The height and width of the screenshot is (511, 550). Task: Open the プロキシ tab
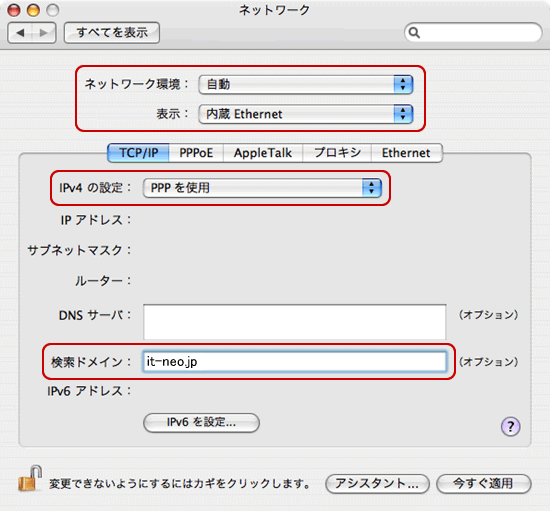click(x=337, y=153)
